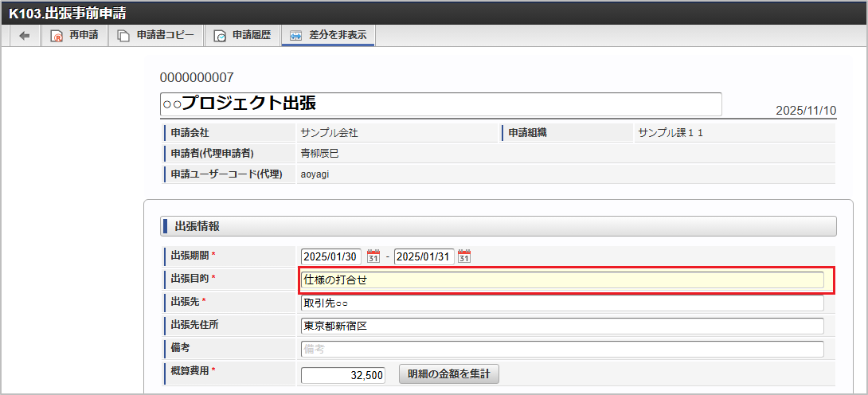Click the 出張情報 section header
Viewport: 868px width, 395px height.
499,226
